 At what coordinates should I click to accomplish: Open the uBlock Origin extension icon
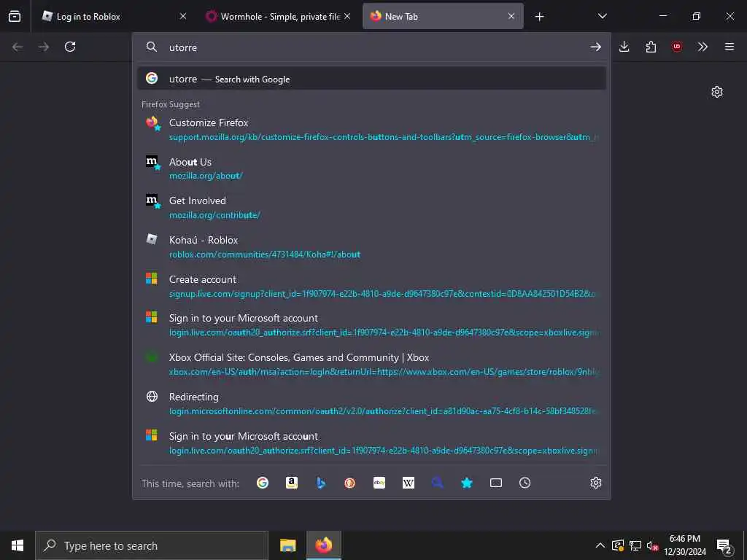pyautogui.click(x=676, y=47)
